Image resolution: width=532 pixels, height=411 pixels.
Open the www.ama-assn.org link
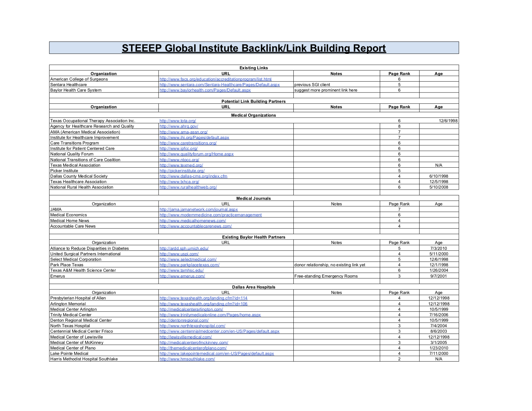coord(183,132)
